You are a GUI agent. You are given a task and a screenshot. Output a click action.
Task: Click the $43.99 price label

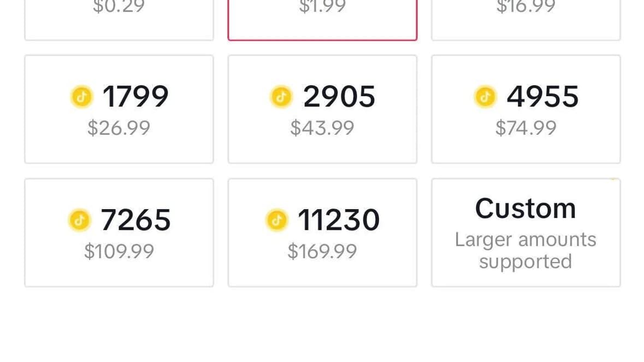tap(322, 127)
